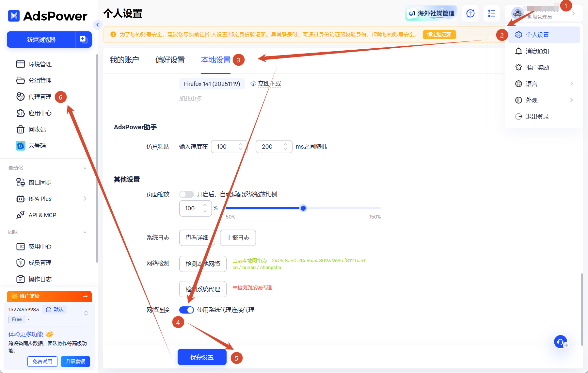The height and width of the screenshot is (373, 588).
Task: Click the page zoom slider handle
Action: click(x=303, y=208)
